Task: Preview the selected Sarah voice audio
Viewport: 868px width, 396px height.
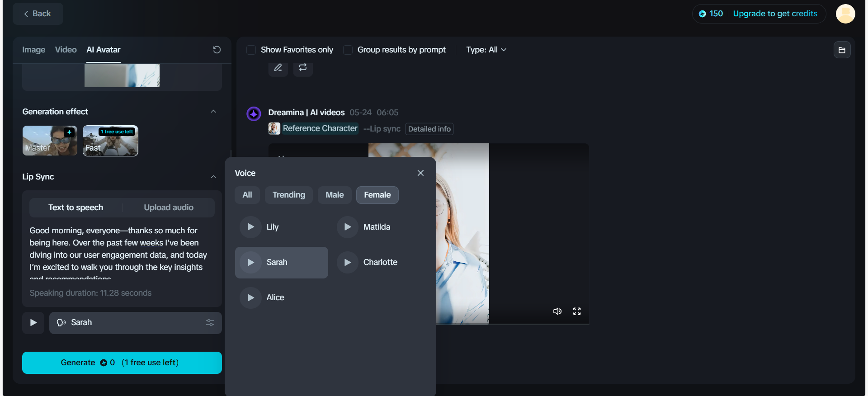Action: pyautogui.click(x=33, y=323)
